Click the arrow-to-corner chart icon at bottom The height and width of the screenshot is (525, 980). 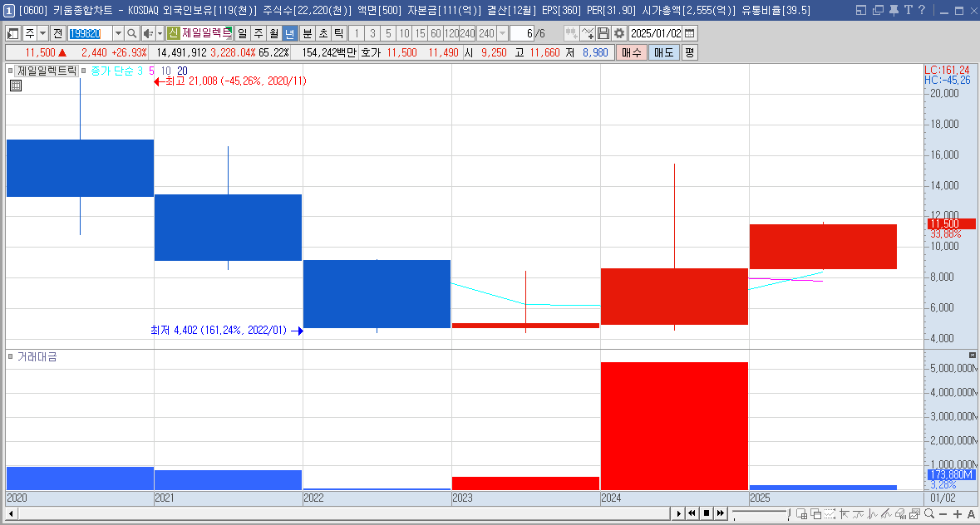point(845,513)
